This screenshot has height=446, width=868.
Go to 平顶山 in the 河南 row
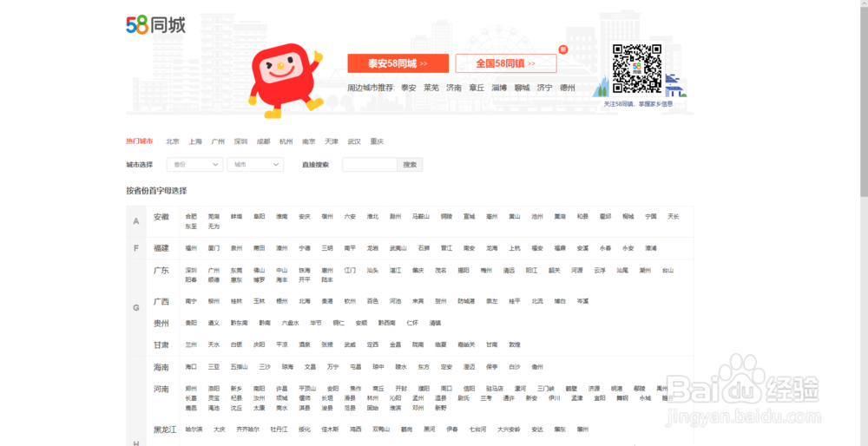coord(307,389)
